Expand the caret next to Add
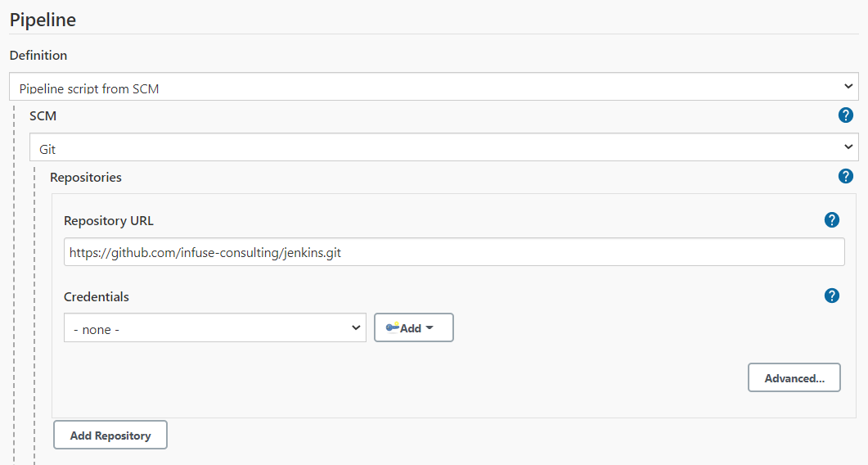 pos(430,328)
